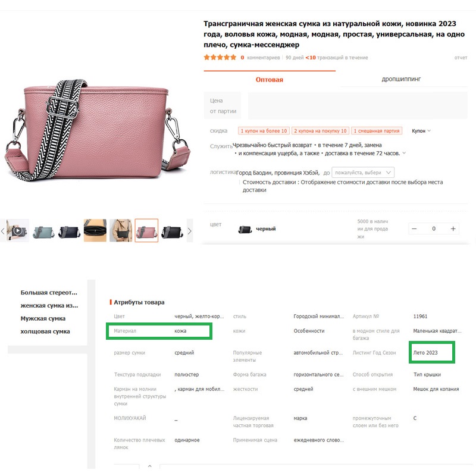Switch to the Оптовая tab

tap(270, 80)
